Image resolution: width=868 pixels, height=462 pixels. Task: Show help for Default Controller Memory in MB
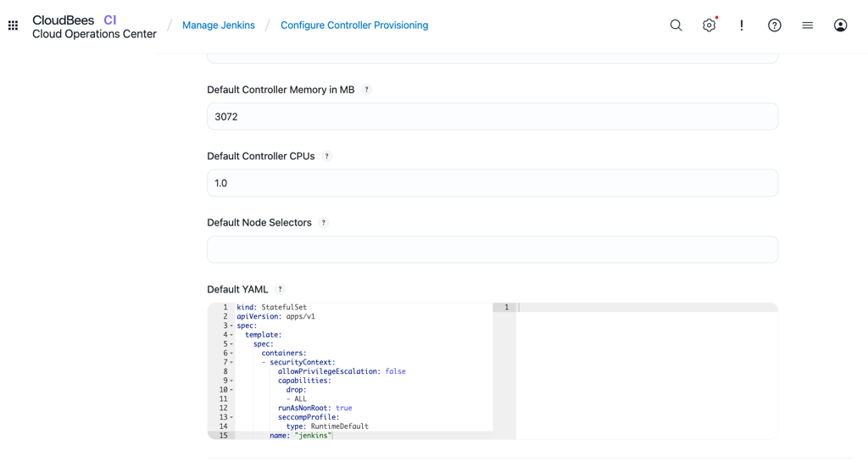coord(366,90)
